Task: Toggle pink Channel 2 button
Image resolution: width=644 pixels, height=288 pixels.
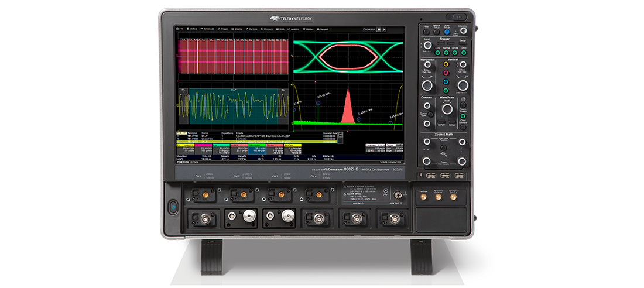Action: [x=446, y=73]
